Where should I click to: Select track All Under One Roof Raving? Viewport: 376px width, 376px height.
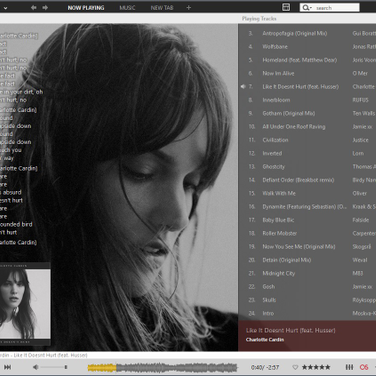pos(294,127)
